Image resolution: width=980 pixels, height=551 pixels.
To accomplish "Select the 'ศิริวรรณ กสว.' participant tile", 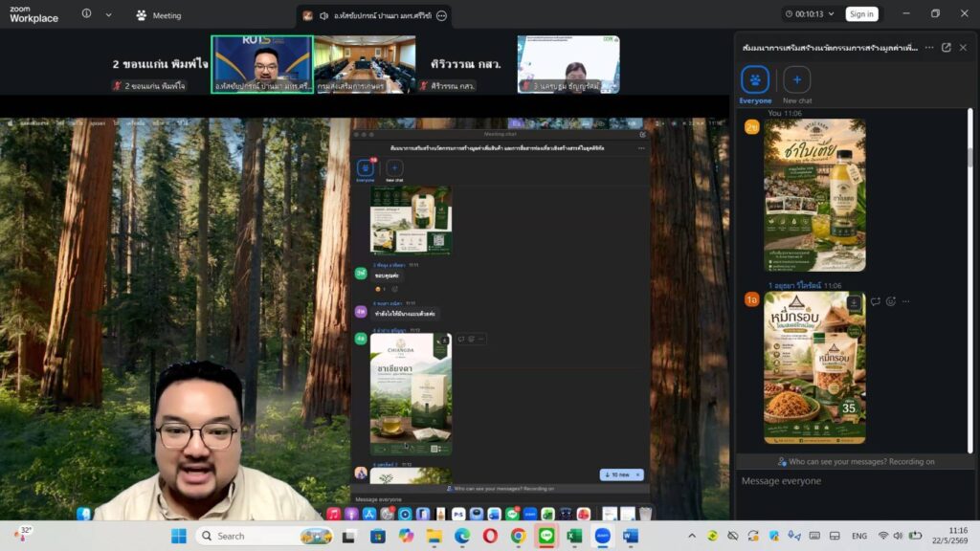I will [x=466, y=64].
